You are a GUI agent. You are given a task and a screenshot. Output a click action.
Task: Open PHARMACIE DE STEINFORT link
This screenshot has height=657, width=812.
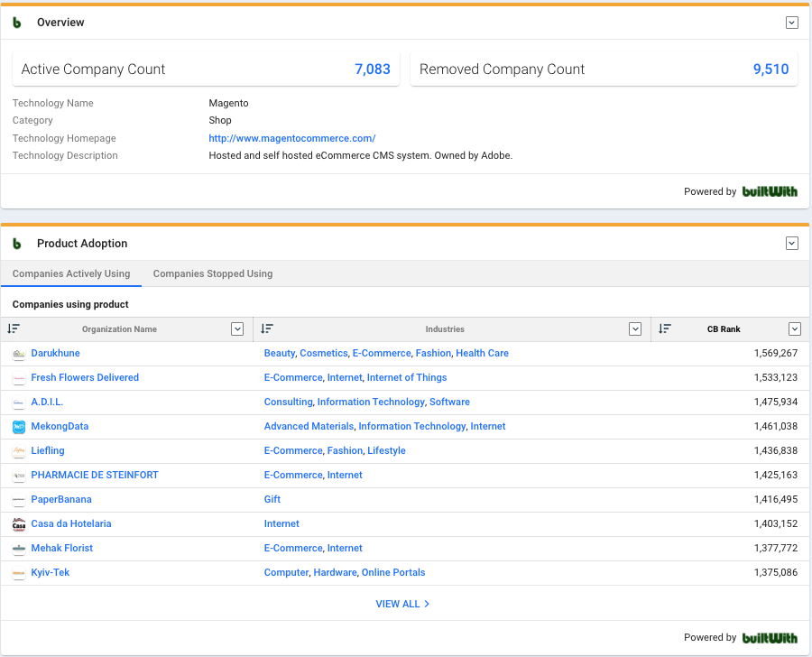pos(95,475)
